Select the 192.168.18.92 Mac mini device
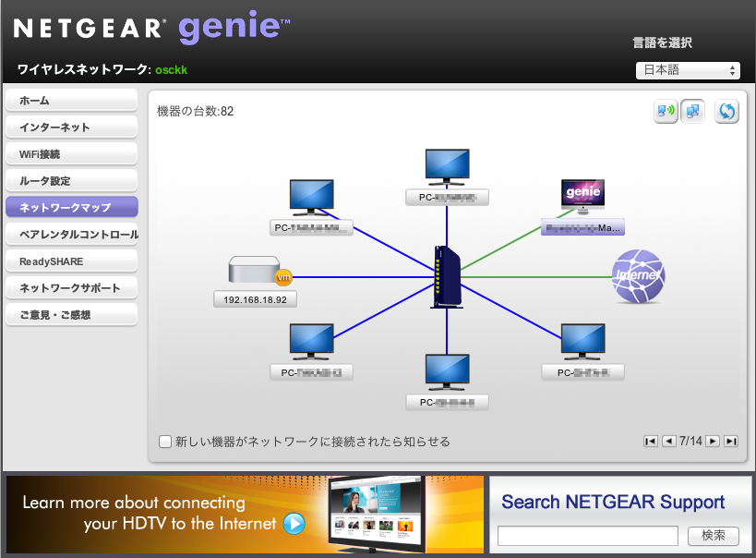 254,272
